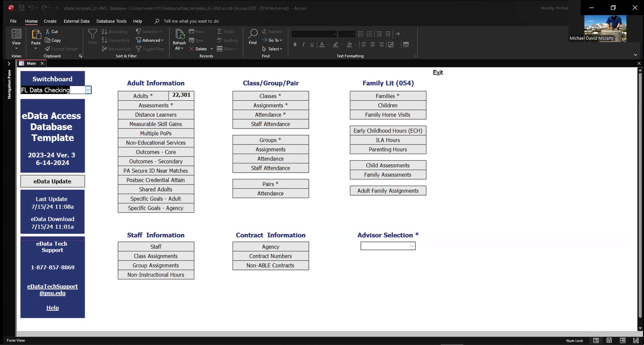Click the Pairs * button

(270, 184)
